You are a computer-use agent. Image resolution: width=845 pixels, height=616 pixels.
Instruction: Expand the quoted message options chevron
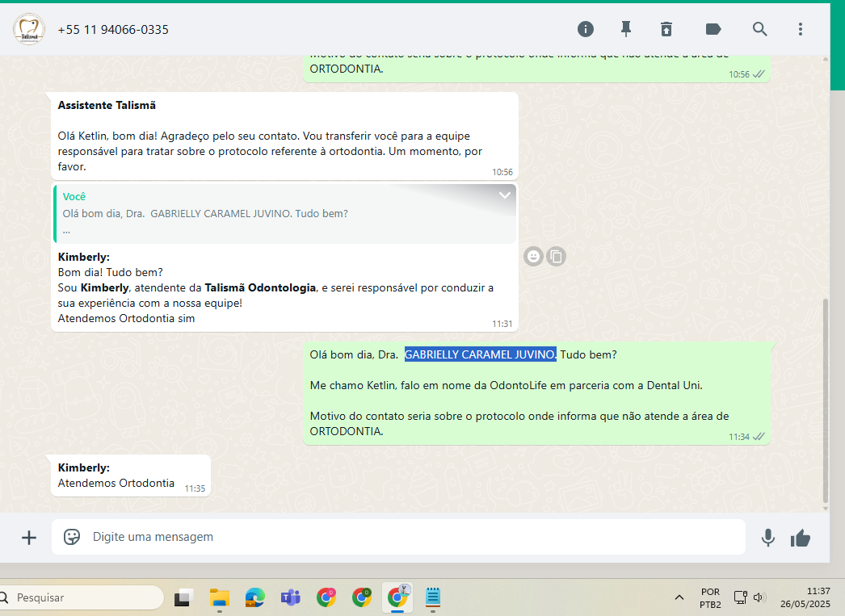(x=504, y=195)
